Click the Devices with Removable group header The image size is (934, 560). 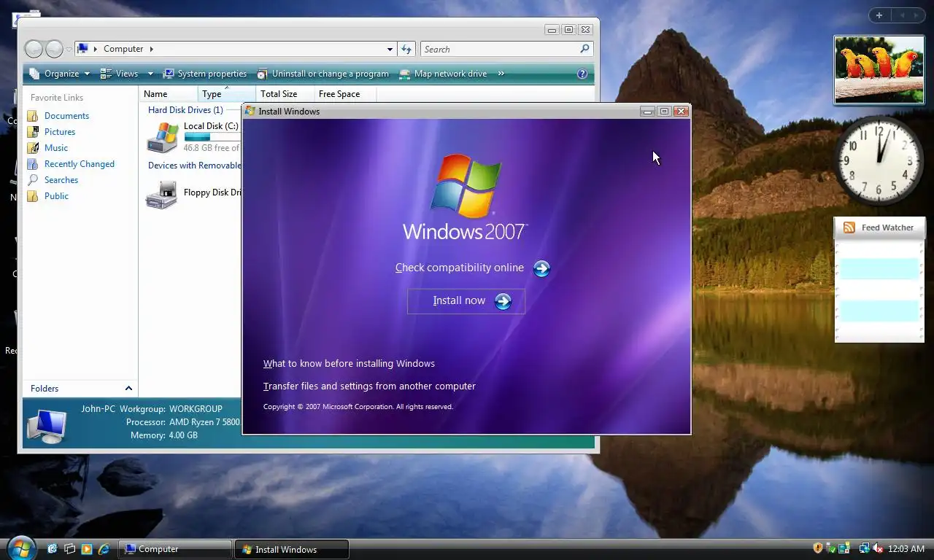tap(194, 166)
